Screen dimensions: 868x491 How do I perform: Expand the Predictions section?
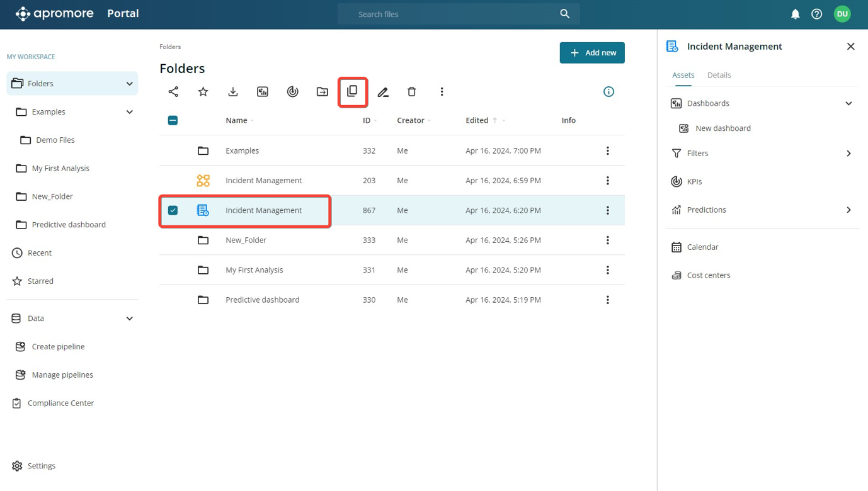point(848,210)
